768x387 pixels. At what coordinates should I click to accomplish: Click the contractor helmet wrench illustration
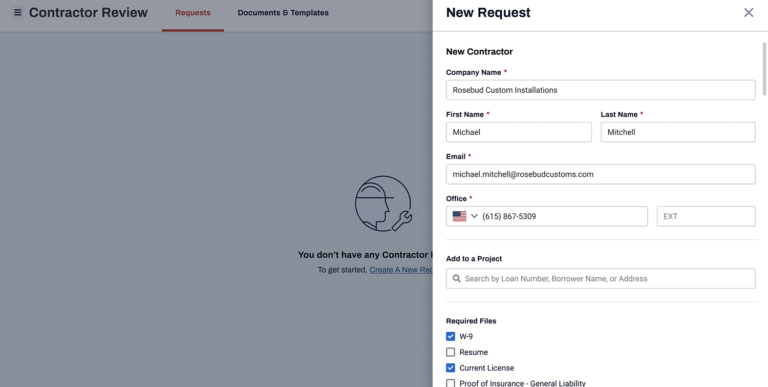pyautogui.click(x=384, y=203)
